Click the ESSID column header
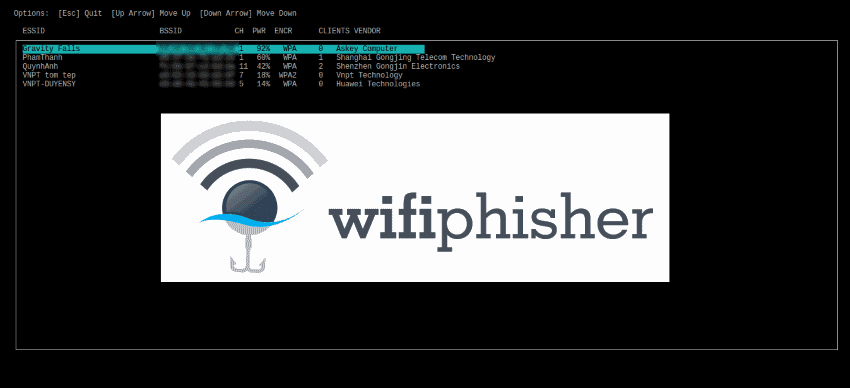Viewport: 850px width, 388px height. 33,31
